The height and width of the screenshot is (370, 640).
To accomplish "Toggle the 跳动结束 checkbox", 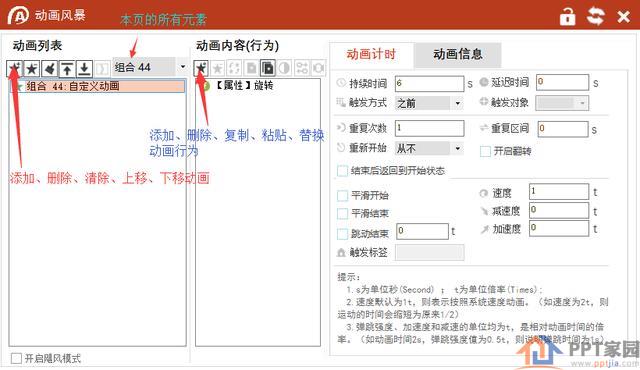I will tap(342, 234).
